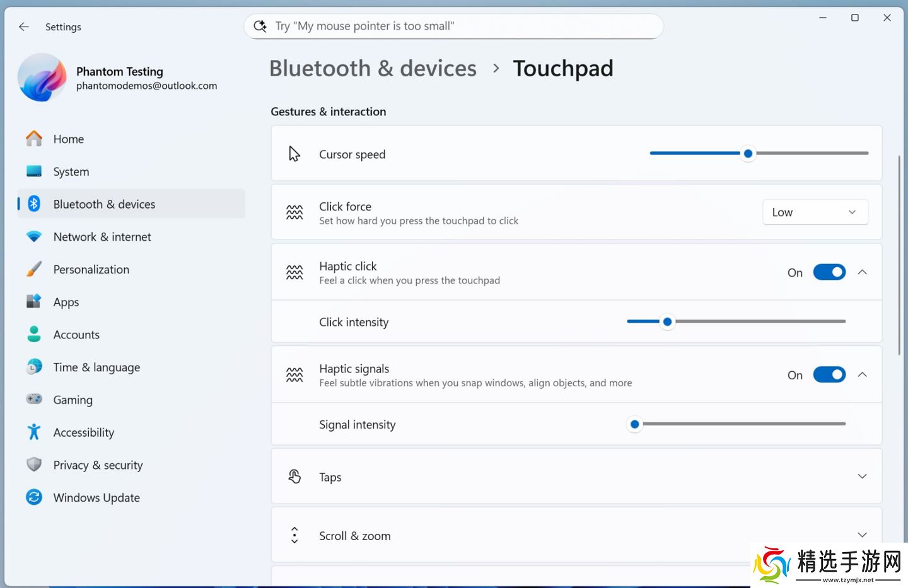This screenshot has height=588, width=908.
Task: Turn off the Haptic click toggle
Action: (x=829, y=272)
